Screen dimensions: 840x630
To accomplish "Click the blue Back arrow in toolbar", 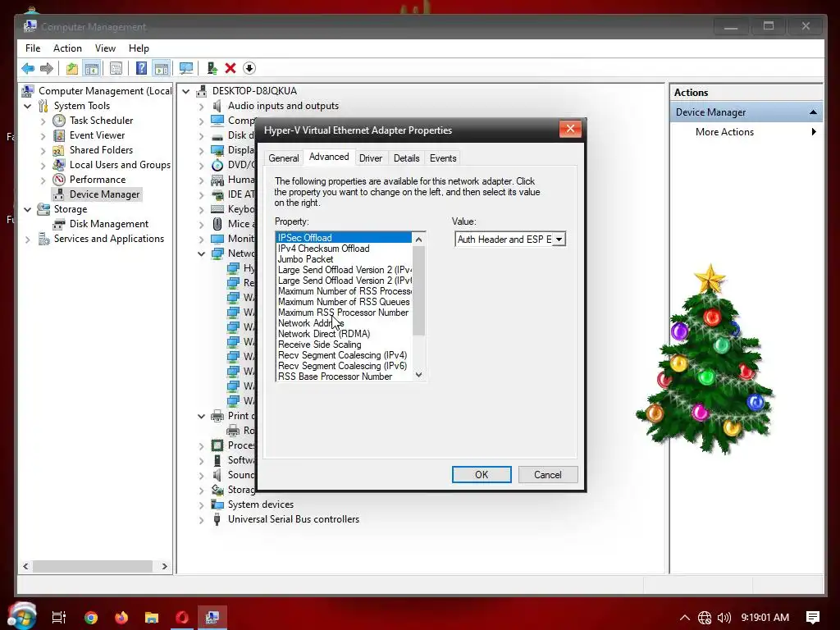I will pyautogui.click(x=28, y=69).
